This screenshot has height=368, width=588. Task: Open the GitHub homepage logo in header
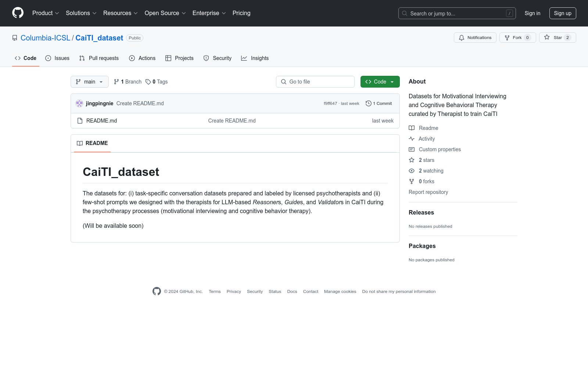18,13
